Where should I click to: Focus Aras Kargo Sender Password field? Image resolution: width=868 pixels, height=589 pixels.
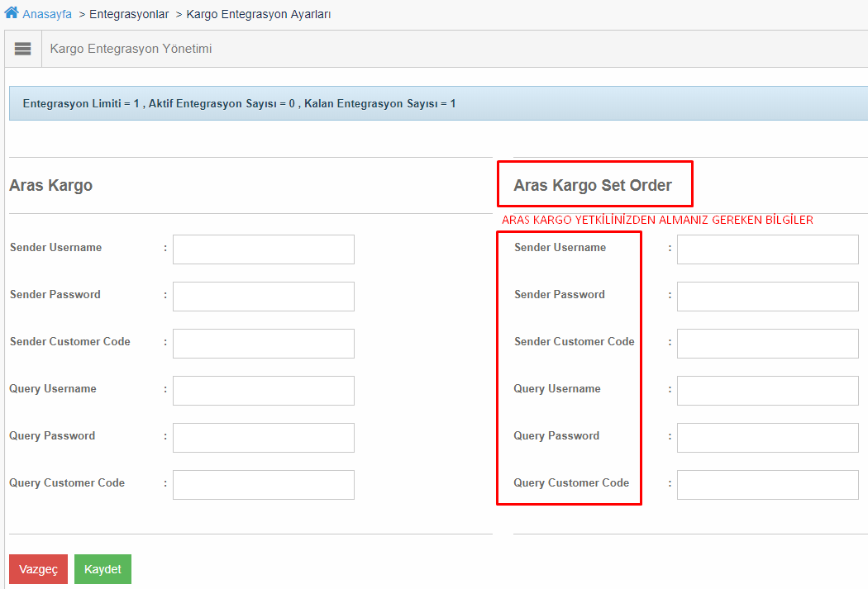pyautogui.click(x=264, y=297)
